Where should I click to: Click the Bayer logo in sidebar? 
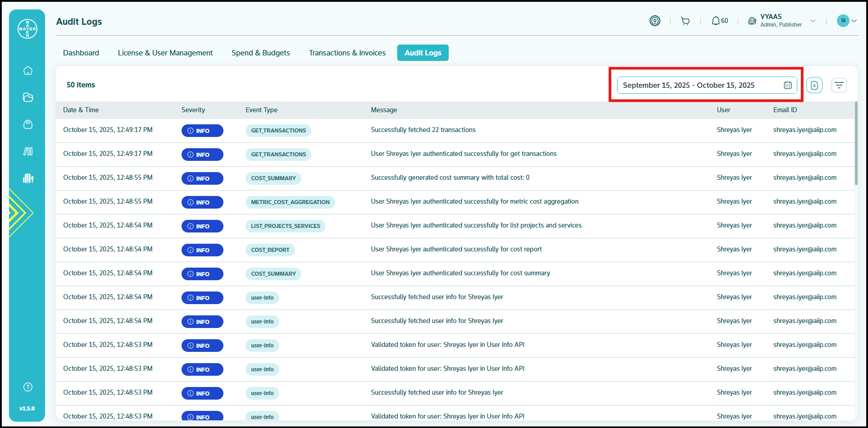click(x=27, y=29)
